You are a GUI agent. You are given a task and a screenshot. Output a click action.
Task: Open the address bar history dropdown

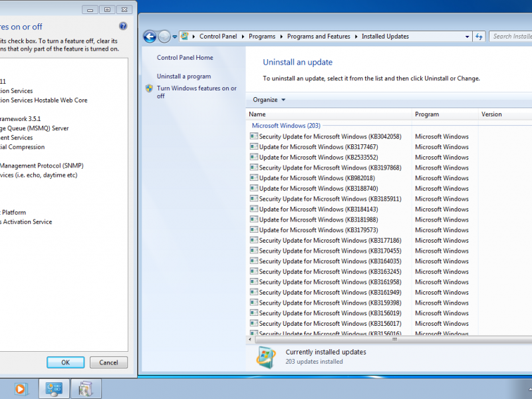point(467,37)
